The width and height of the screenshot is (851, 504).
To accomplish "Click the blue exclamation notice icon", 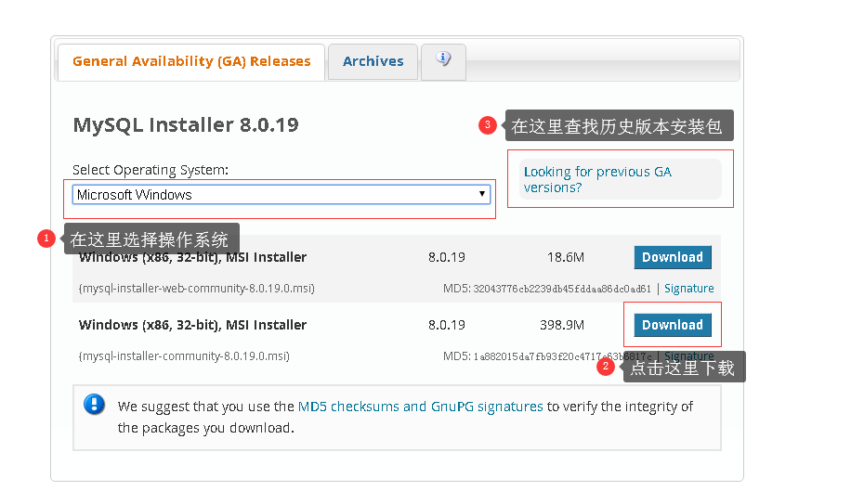I will click(x=94, y=405).
